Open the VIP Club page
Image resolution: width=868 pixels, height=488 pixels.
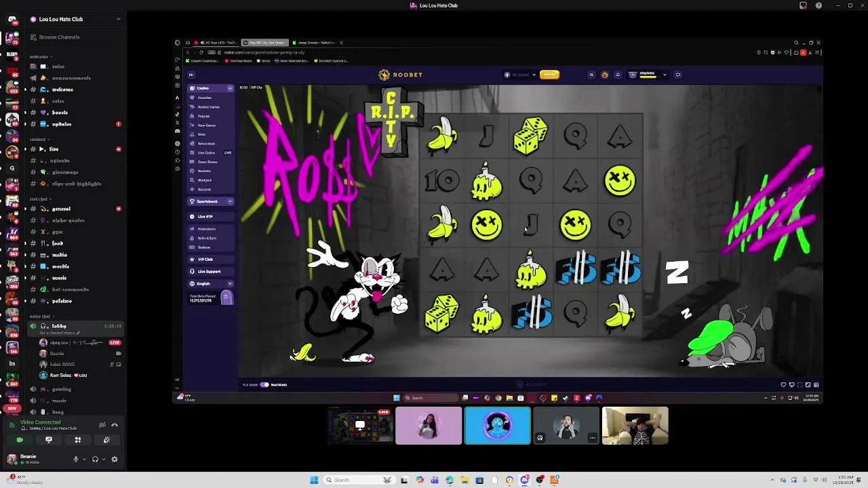click(x=211, y=259)
